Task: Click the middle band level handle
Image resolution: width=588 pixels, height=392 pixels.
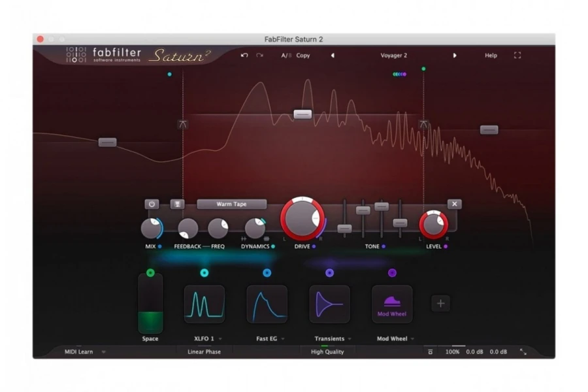Action: point(302,114)
